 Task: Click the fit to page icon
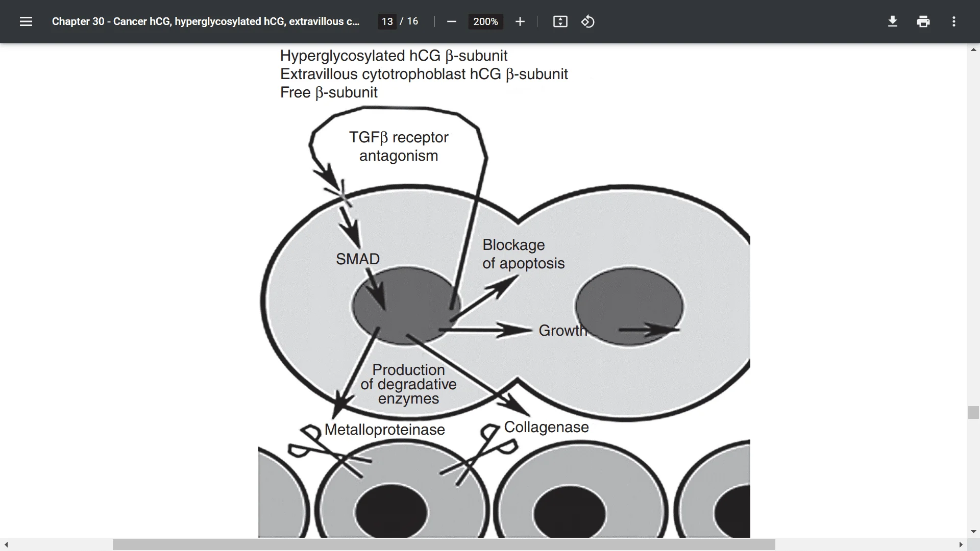pos(560,21)
